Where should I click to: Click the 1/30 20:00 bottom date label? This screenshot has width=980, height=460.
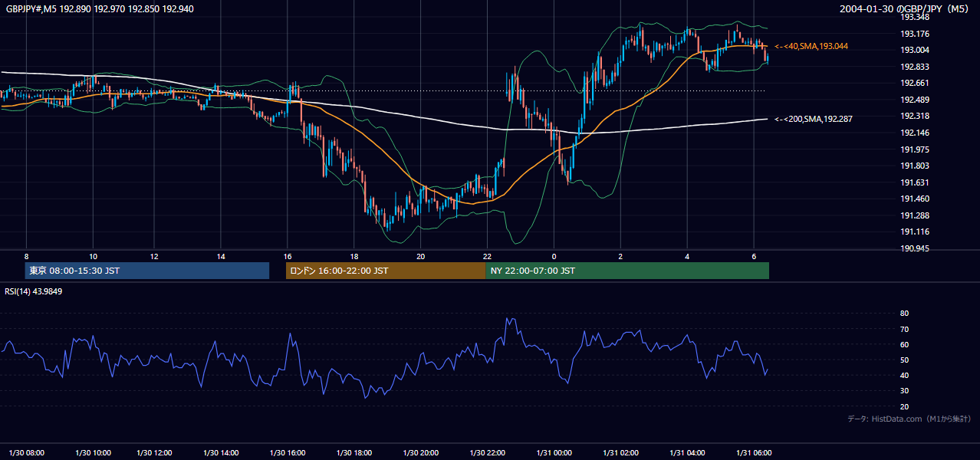coord(421,452)
